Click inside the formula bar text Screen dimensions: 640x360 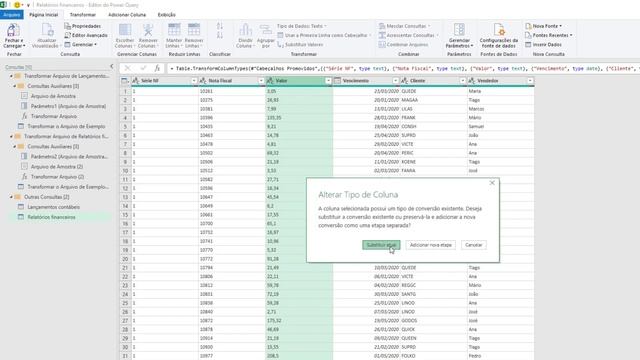404,69
